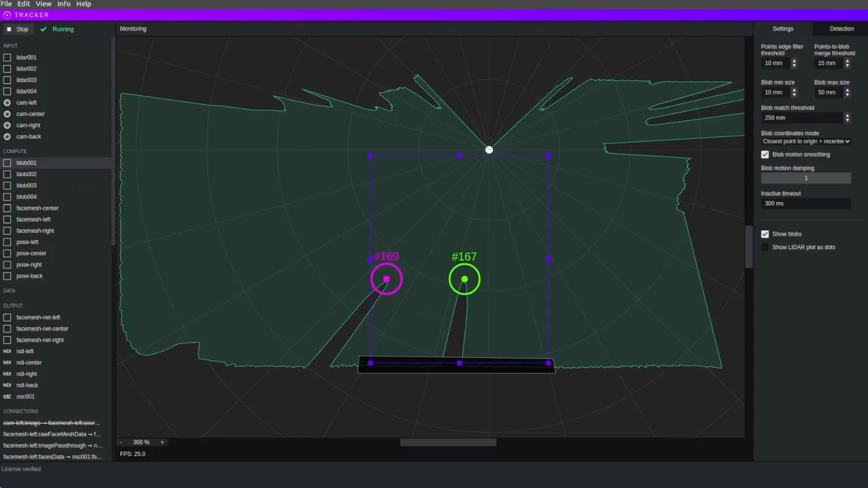Open the Help menu
The width and height of the screenshot is (868, 488).
click(84, 4)
